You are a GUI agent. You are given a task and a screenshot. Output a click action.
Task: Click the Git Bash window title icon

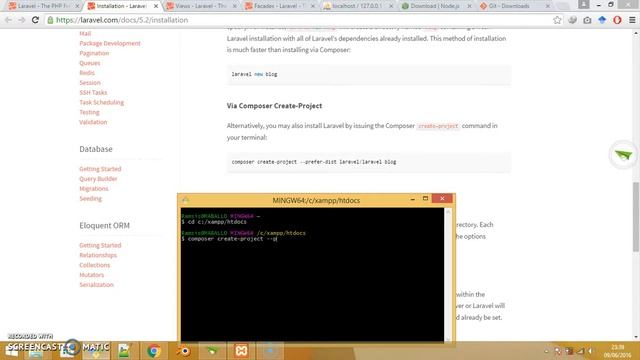[186, 200]
